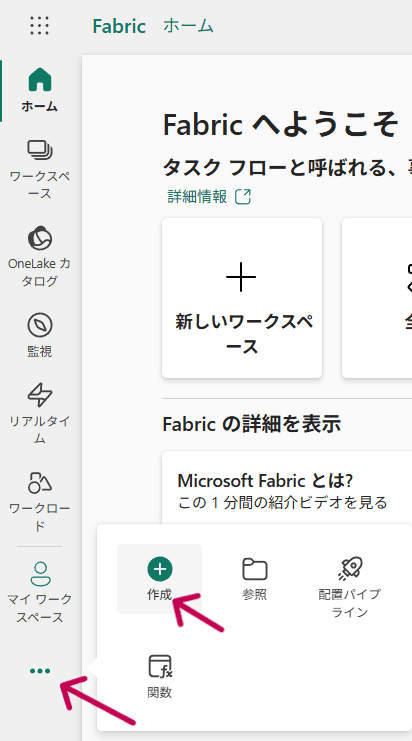Click the external-link icon beside 詳細情報
The image size is (412, 741).
(x=243, y=196)
